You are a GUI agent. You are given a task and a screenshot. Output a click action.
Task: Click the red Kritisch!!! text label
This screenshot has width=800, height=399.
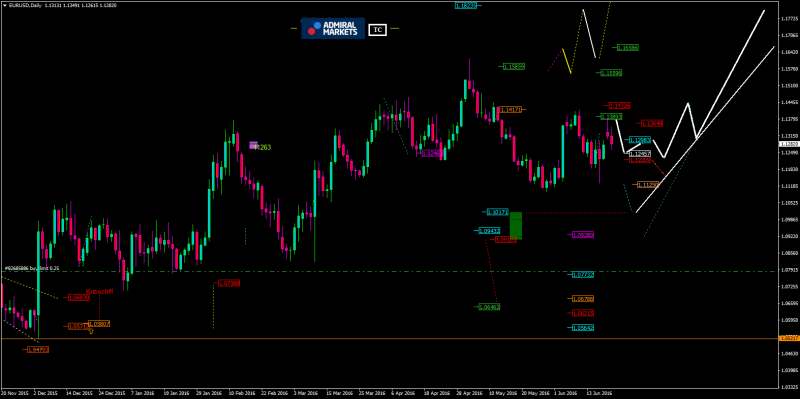(99, 291)
